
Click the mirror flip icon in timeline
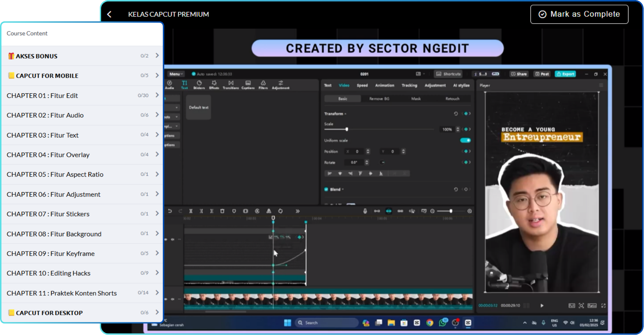coord(269,211)
